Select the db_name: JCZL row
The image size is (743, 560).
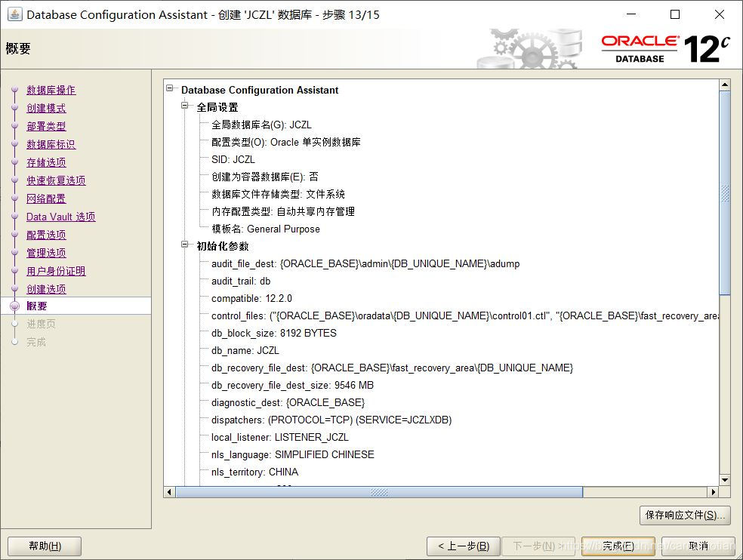click(x=245, y=351)
